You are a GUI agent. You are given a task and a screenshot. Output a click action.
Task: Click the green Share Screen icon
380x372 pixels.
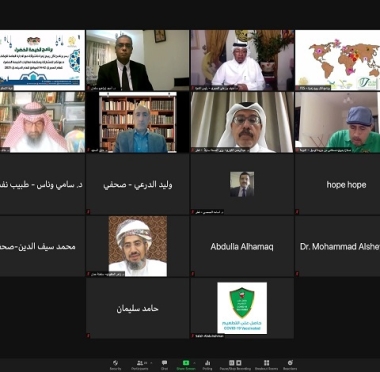coord(186,363)
